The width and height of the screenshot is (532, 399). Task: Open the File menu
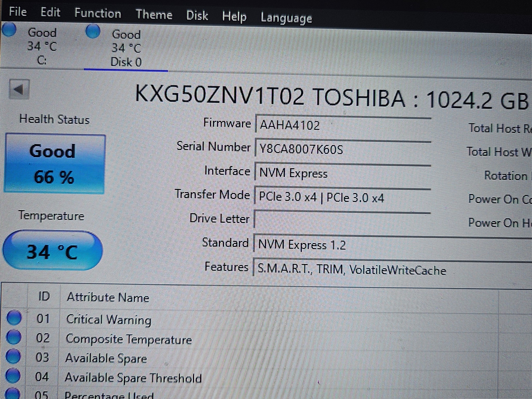[x=18, y=12]
